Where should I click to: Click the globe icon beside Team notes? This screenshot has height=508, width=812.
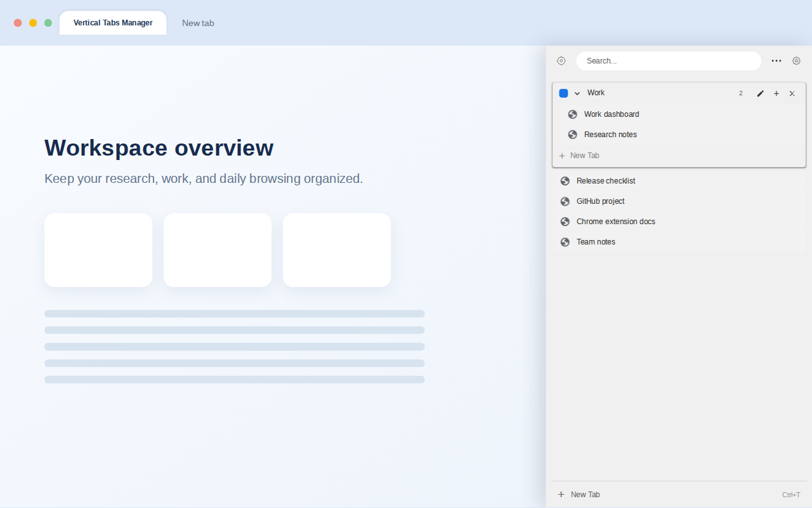[x=565, y=242]
